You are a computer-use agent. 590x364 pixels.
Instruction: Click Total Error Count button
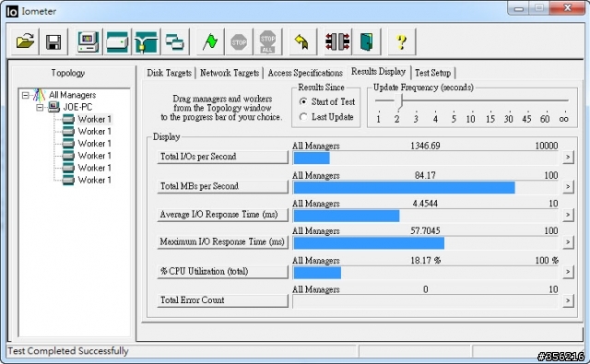click(x=222, y=300)
